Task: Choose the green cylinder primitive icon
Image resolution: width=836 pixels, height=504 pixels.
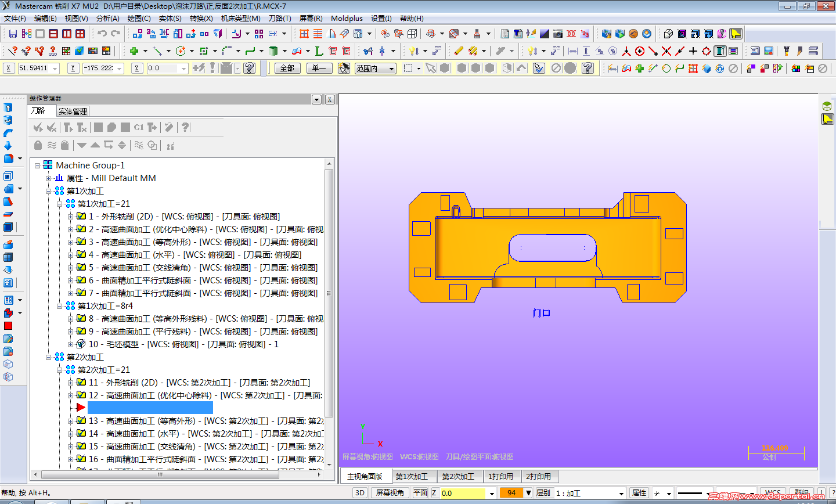Action: click(273, 51)
